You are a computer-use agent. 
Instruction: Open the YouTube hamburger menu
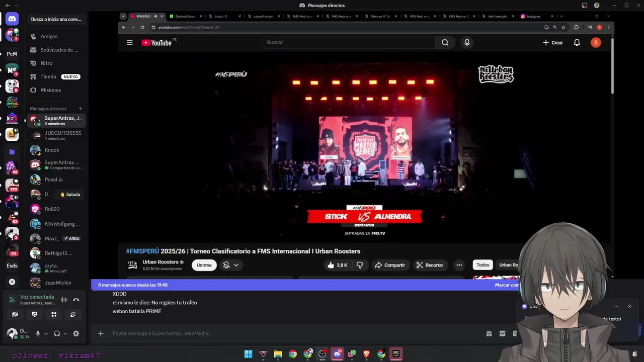click(130, 43)
